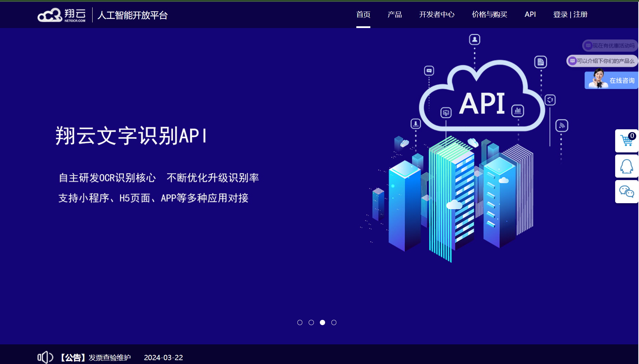
Task: Click the 可以介绍下你们的产品么 chat bubble
Action: pos(602,61)
